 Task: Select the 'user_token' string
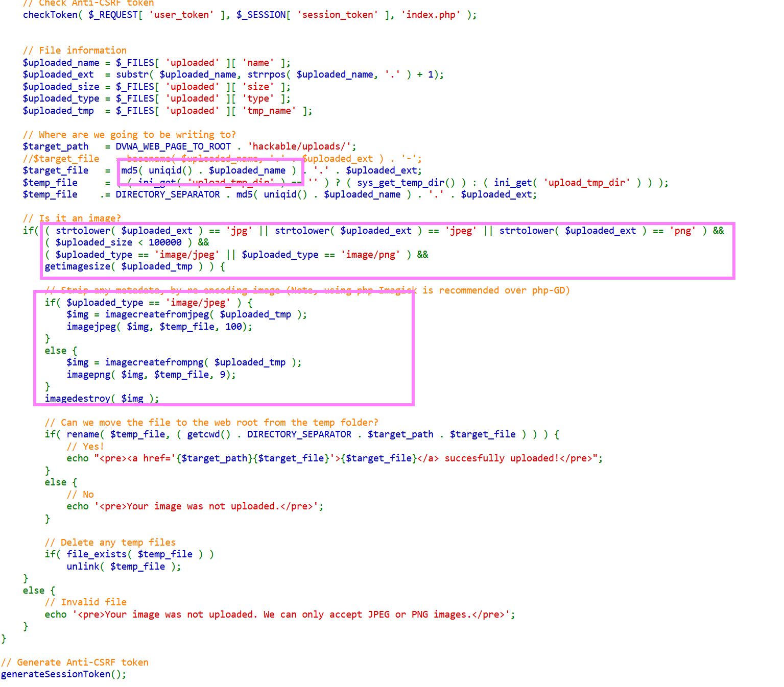pyautogui.click(x=182, y=15)
